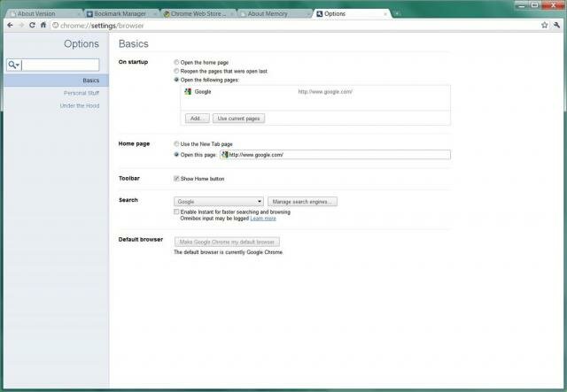567x392 pixels.
Task: Click 'The default browser is currently Google Chrome' text
Action: click(229, 252)
